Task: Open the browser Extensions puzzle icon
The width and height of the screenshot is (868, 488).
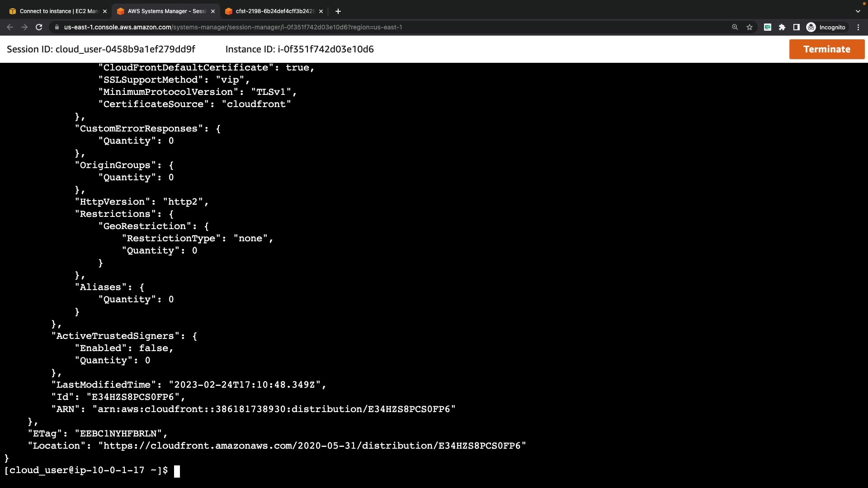Action: pos(782,27)
